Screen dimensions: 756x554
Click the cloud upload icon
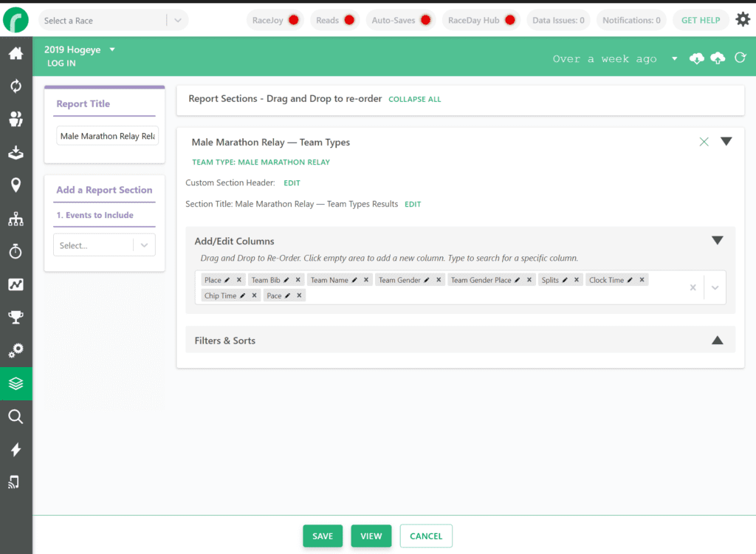718,58
